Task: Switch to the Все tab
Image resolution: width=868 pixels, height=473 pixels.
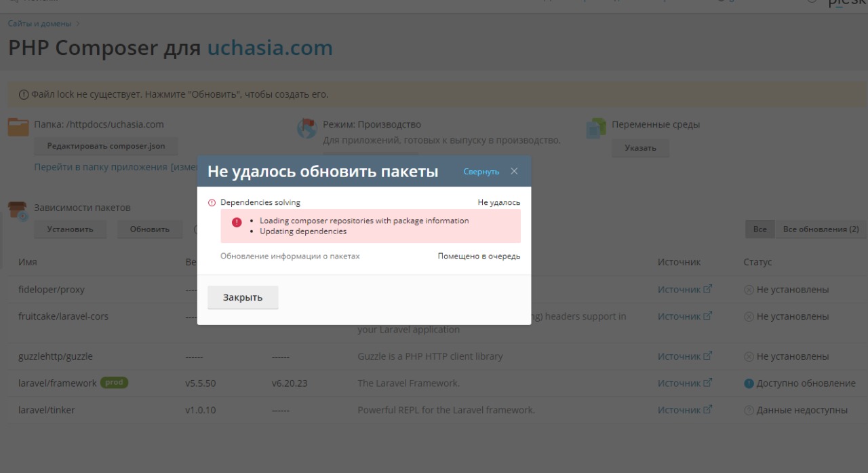Action: pos(759,229)
